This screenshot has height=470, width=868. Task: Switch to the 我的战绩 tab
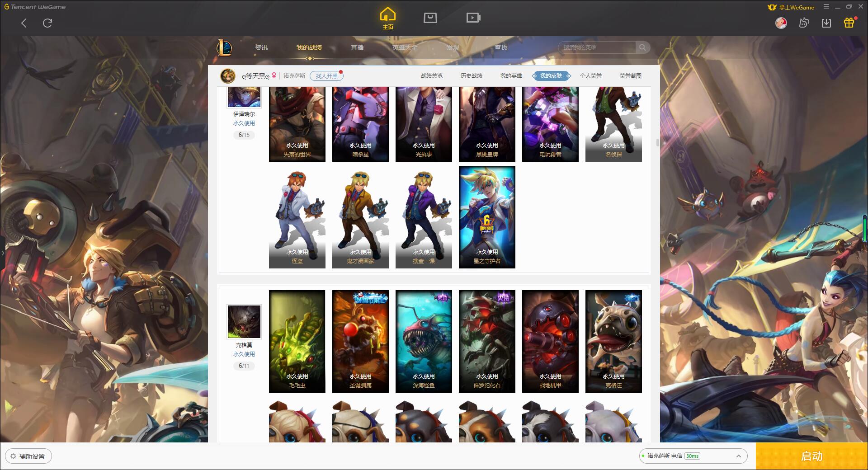pos(309,47)
